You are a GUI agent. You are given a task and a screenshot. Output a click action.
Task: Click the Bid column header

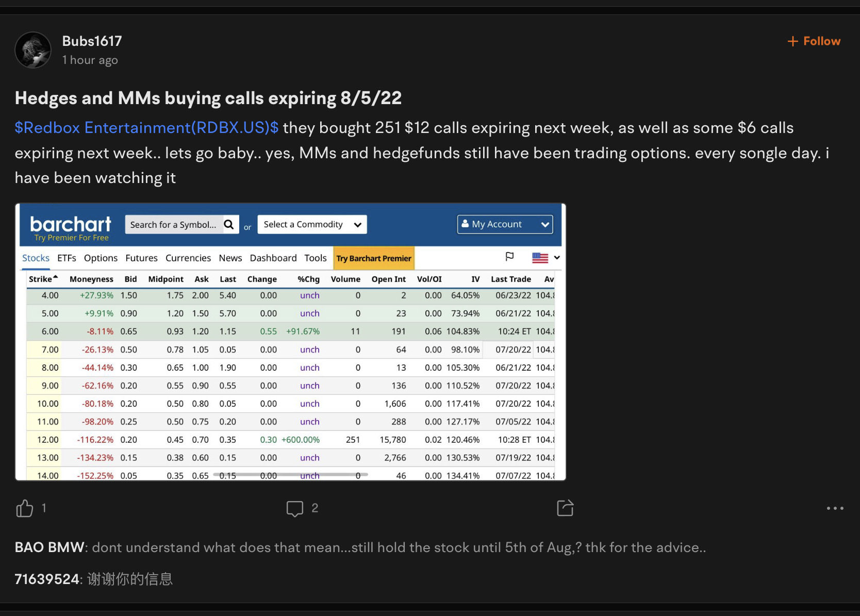(x=130, y=279)
